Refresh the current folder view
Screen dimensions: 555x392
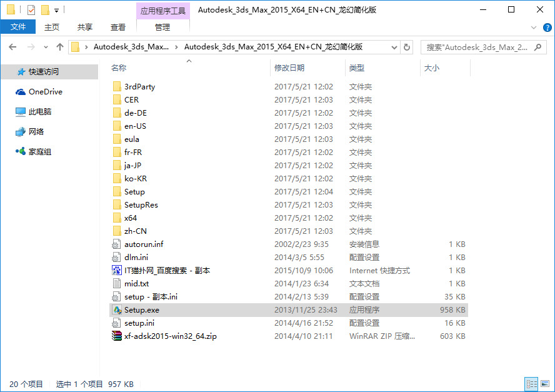407,47
